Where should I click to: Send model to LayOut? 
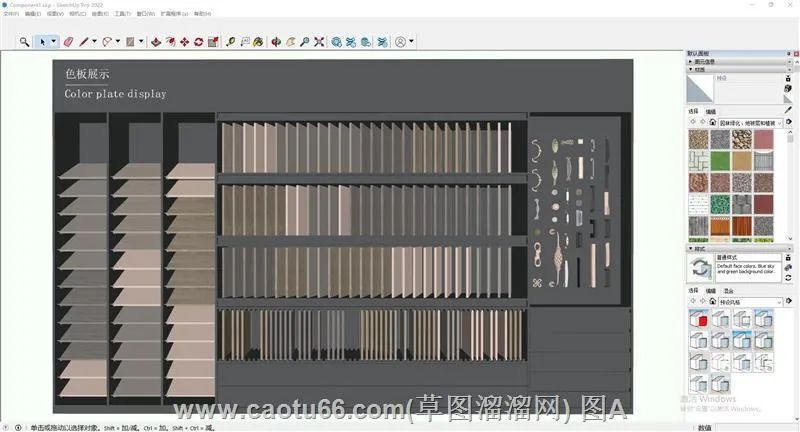coord(366,42)
